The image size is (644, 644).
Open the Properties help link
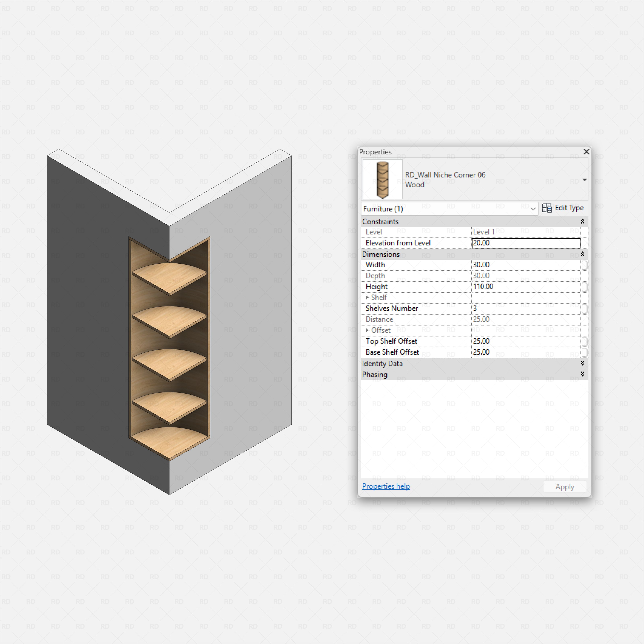coord(386,486)
